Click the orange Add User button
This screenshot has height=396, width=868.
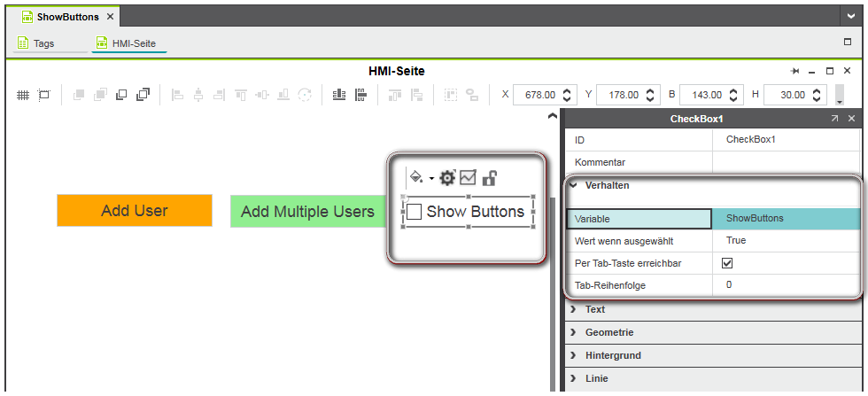click(135, 211)
